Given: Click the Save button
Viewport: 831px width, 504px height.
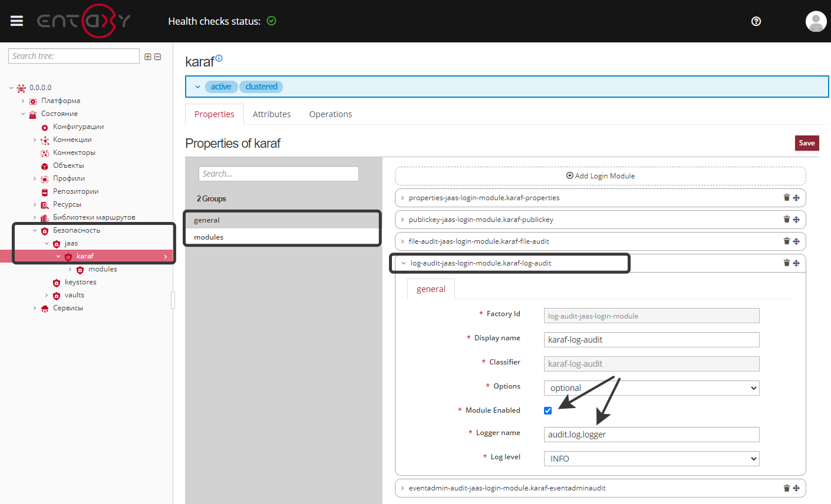Looking at the screenshot, I should [x=807, y=142].
